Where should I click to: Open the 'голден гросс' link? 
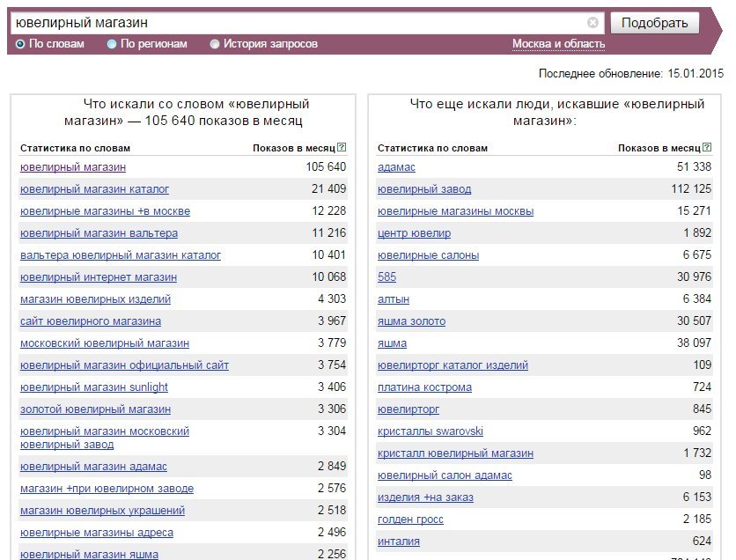point(410,519)
